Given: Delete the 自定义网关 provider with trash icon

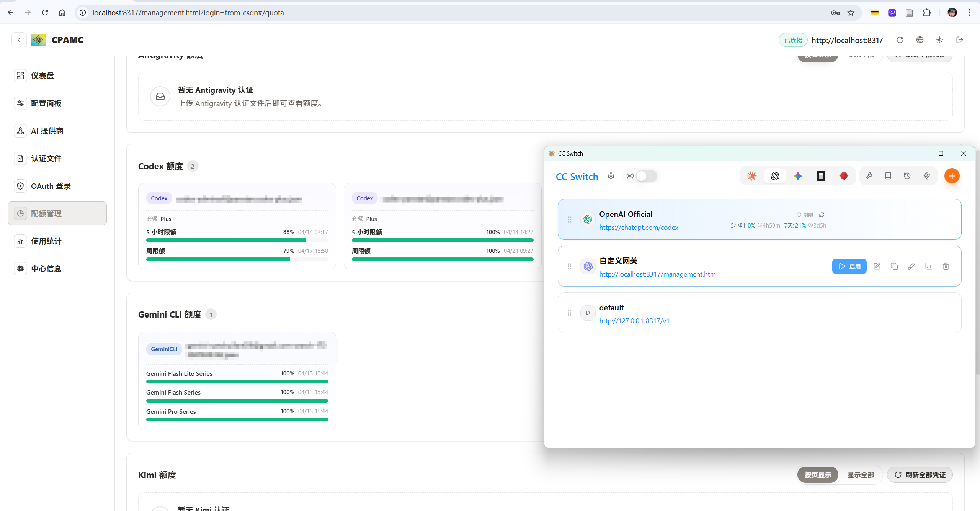Looking at the screenshot, I should tap(946, 266).
